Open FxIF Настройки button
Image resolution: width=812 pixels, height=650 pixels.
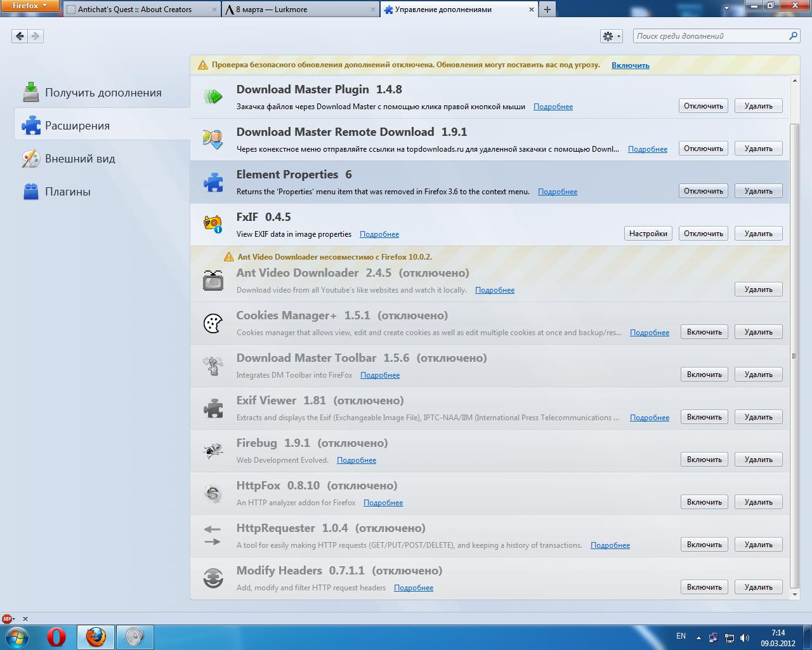point(648,234)
